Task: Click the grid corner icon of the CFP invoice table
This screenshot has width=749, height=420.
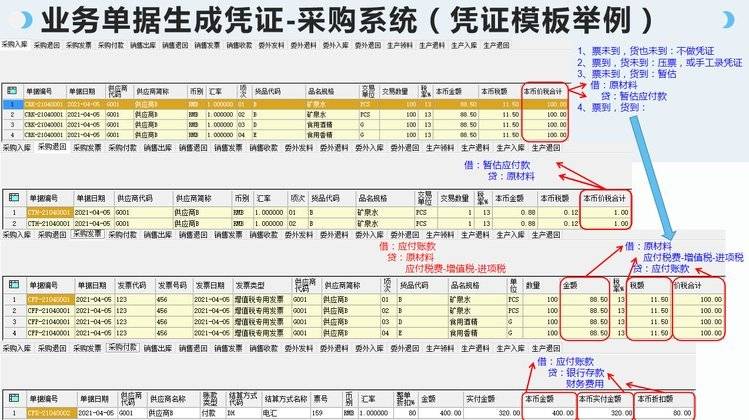Action: coord(12,284)
